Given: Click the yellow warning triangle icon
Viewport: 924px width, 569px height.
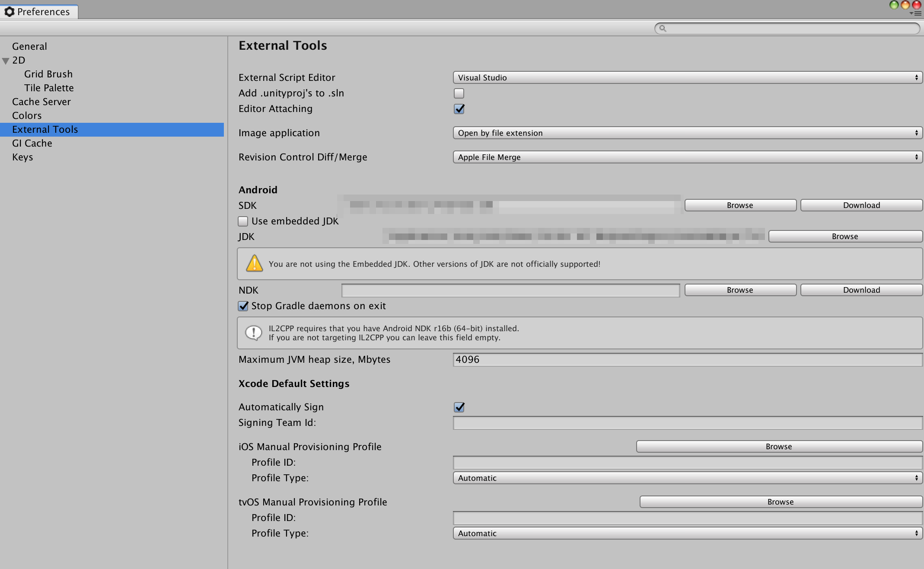Looking at the screenshot, I should point(254,263).
